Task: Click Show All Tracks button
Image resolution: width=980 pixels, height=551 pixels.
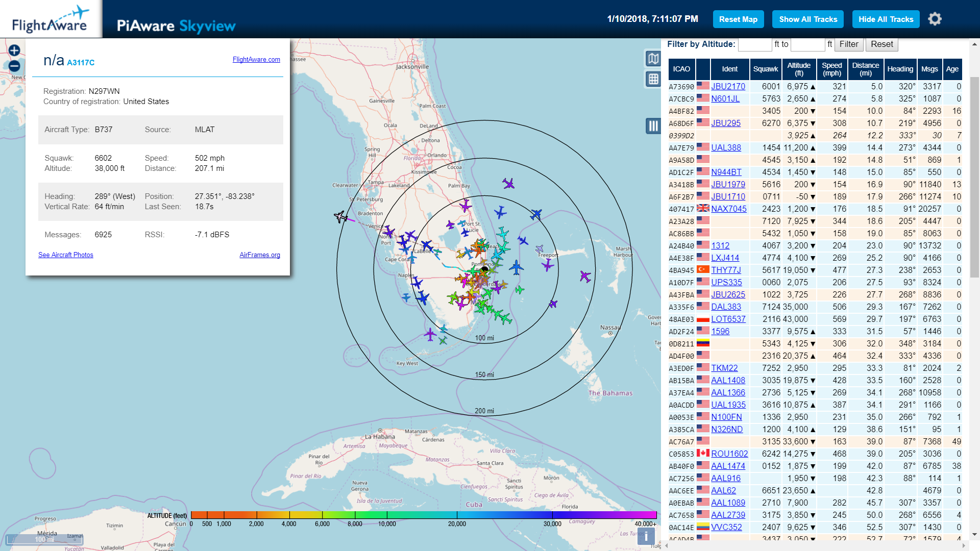Action: click(x=807, y=19)
